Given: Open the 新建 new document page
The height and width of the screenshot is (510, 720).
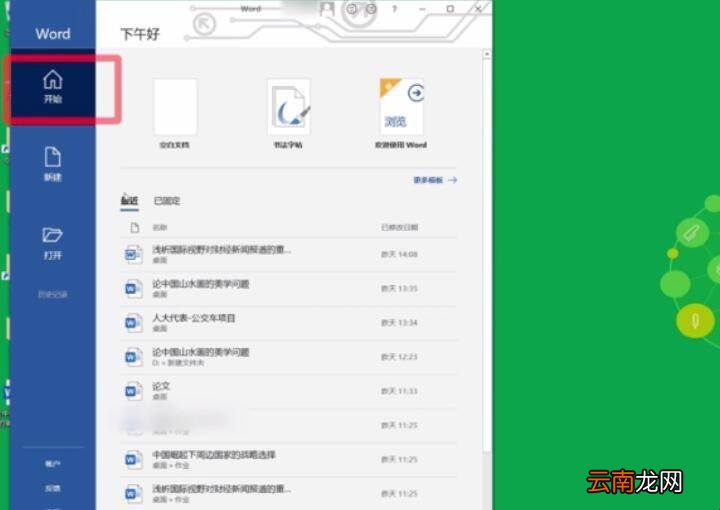Looking at the screenshot, I should 53,164.
